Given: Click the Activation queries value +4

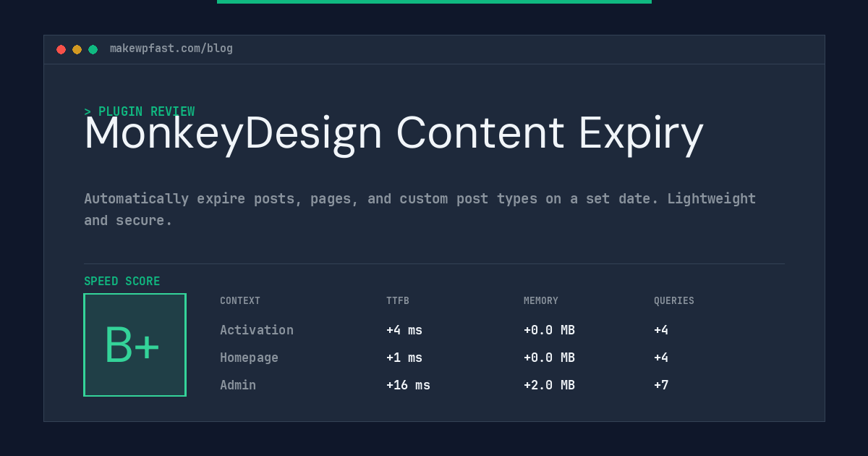Looking at the screenshot, I should click(661, 330).
